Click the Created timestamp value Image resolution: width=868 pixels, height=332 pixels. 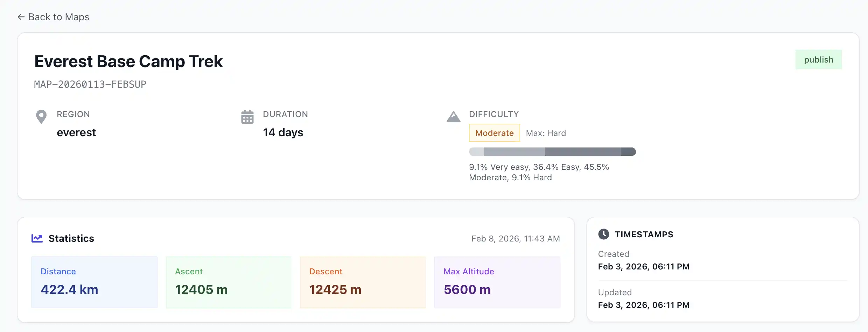(643, 267)
